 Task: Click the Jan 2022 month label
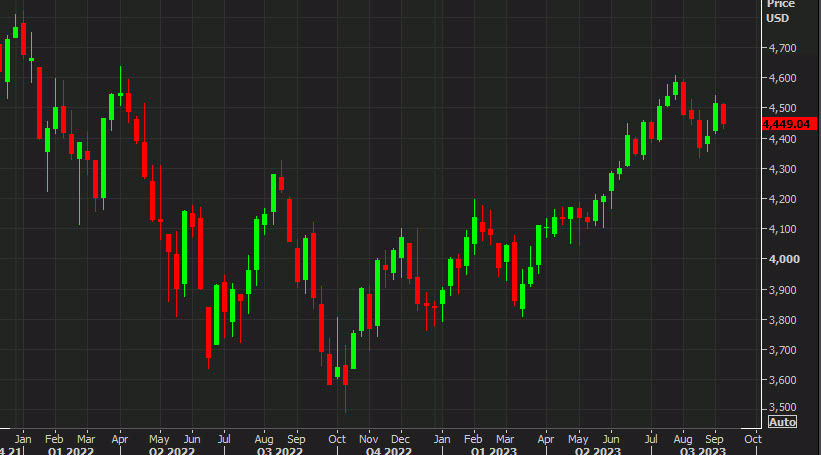pyautogui.click(x=23, y=439)
